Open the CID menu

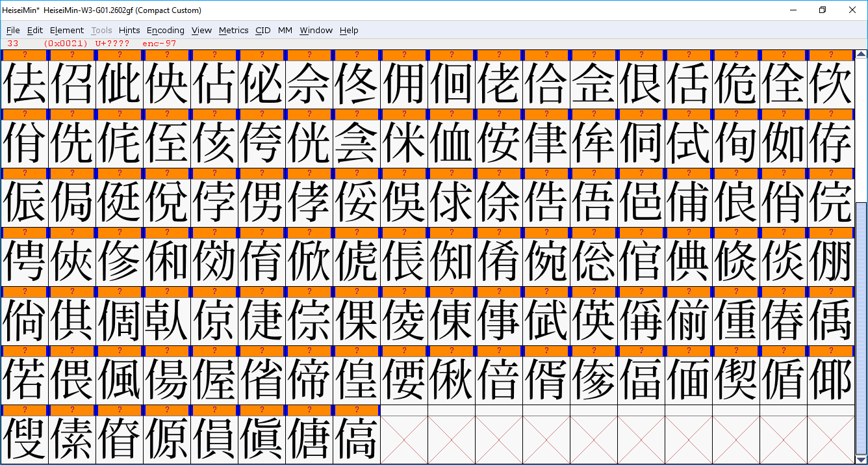point(262,30)
